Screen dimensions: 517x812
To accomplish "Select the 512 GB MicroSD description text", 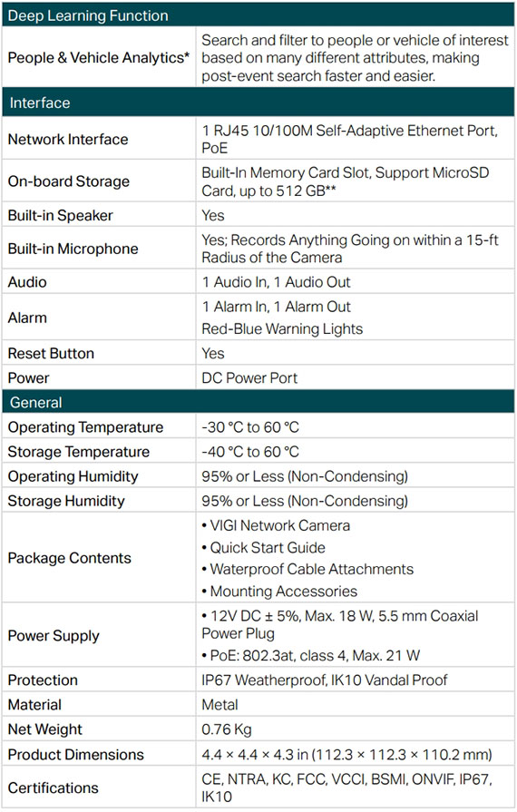I will point(346,181).
